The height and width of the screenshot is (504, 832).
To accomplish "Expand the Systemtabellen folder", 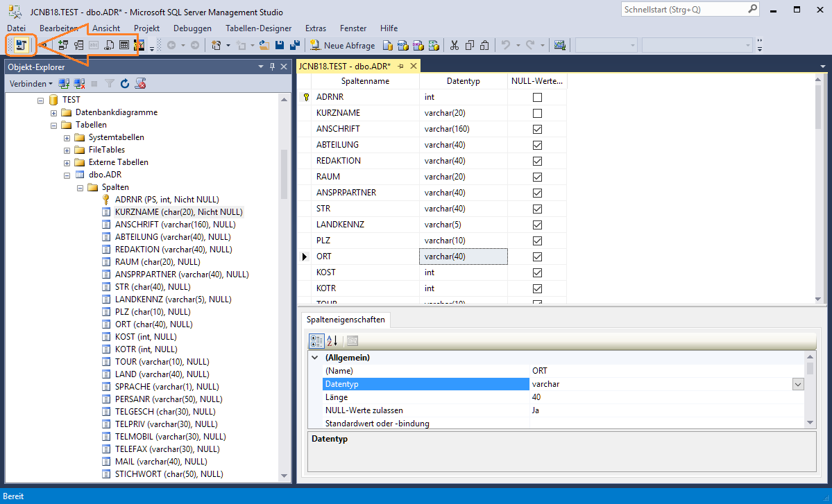I will point(67,138).
